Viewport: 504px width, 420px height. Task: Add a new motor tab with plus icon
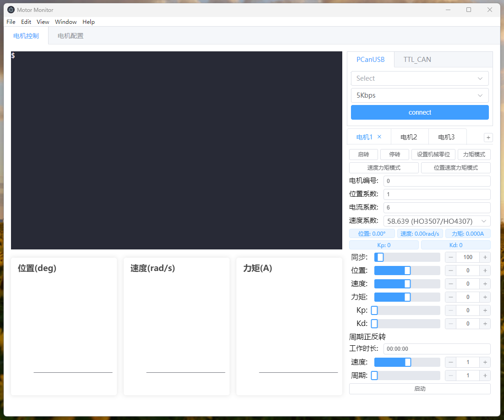point(488,138)
